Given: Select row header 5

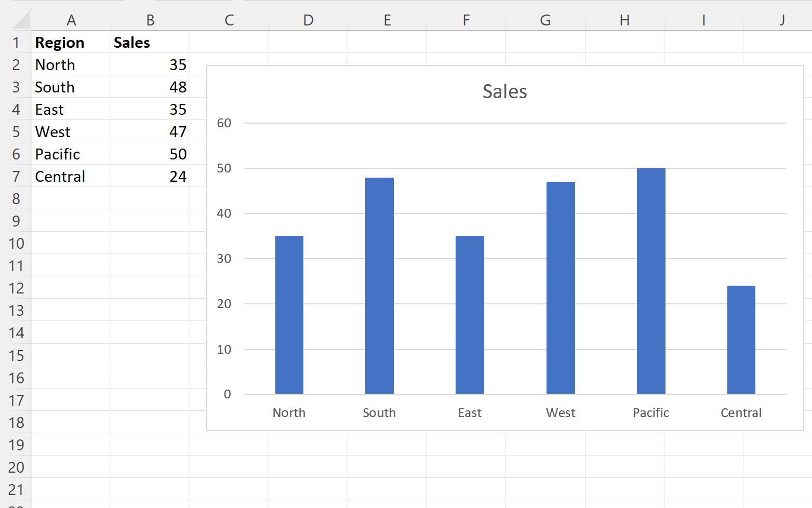Looking at the screenshot, I should click(x=16, y=131).
